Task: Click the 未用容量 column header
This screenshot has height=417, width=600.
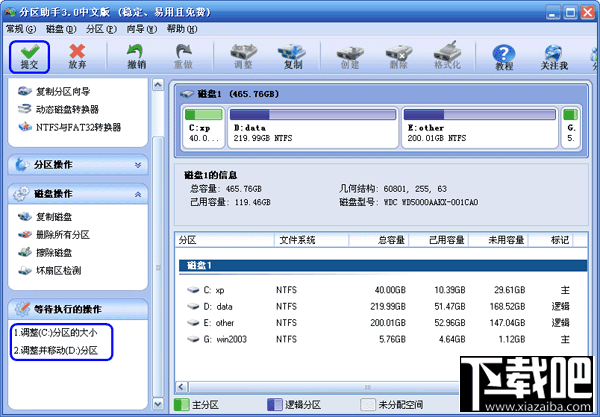Action: (x=499, y=240)
